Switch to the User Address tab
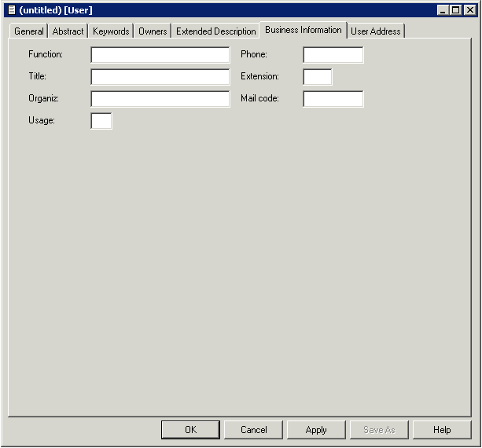Image resolution: width=482 pixels, height=448 pixels. click(375, 31)
